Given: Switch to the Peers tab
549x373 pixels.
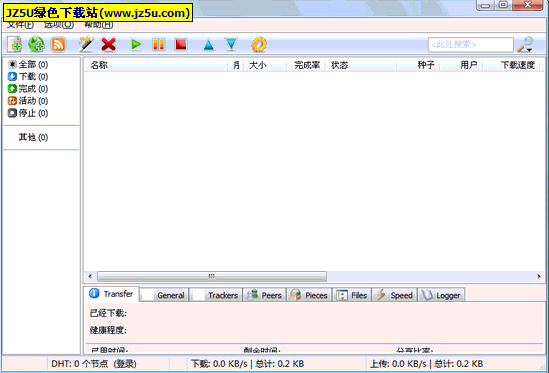Looking at the screenshot, I should tap(265, 295).
